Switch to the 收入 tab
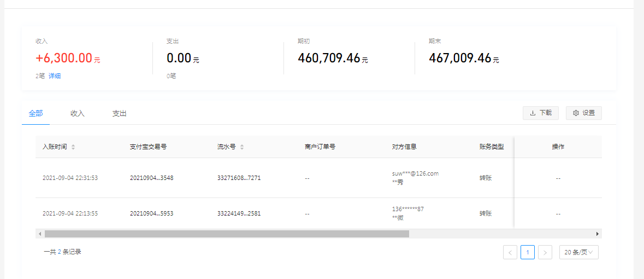644x279 pixels. point(78,113)
